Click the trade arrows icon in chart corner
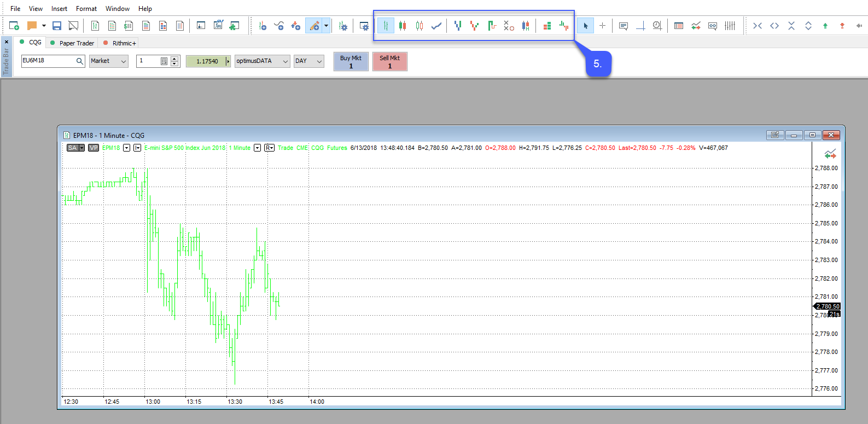Viewport: 868px width, 424px height. click(x=830, y=154)
